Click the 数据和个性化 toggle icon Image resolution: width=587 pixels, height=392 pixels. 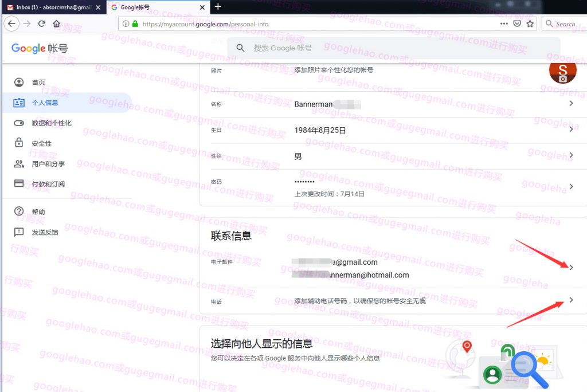point(19,123)
